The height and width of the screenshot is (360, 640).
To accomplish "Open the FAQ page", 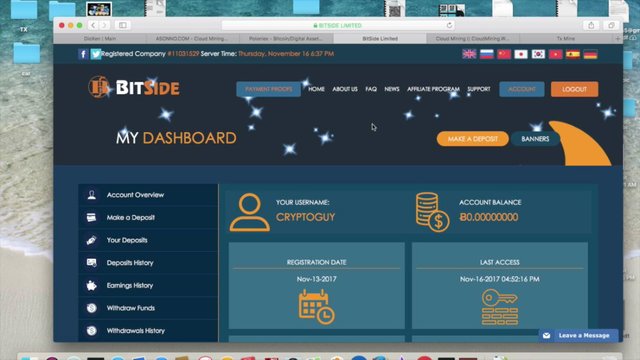I will click(371, 89).
